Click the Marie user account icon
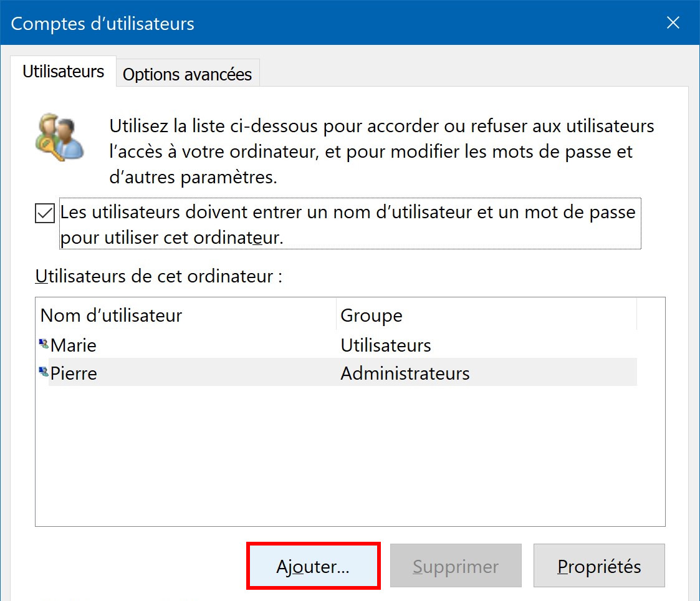Image resolution: width=700 pixels, height=601 pixels. tap(44, 344)
